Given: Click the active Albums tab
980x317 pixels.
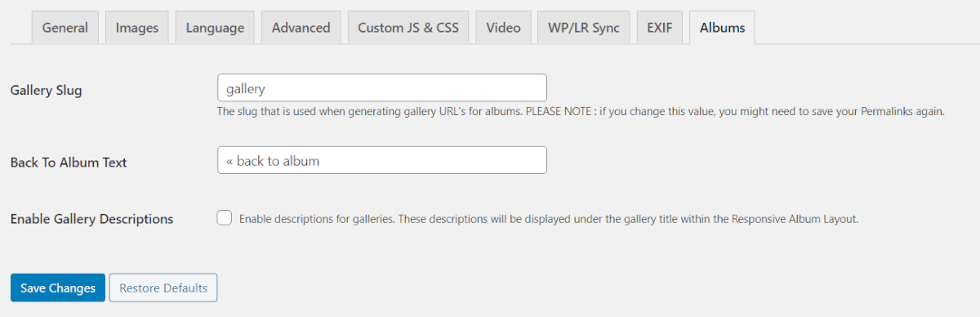Looking at the screenshot, I should [x=722, y=27].
